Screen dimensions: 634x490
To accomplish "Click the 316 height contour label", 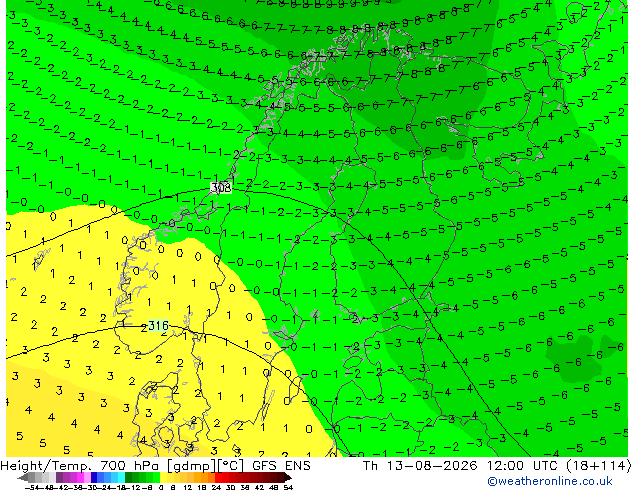I will [x=158, y=325].
